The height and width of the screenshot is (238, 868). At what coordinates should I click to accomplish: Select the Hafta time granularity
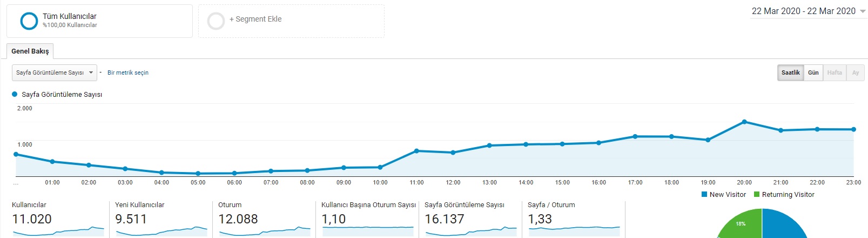click(834, 72)
